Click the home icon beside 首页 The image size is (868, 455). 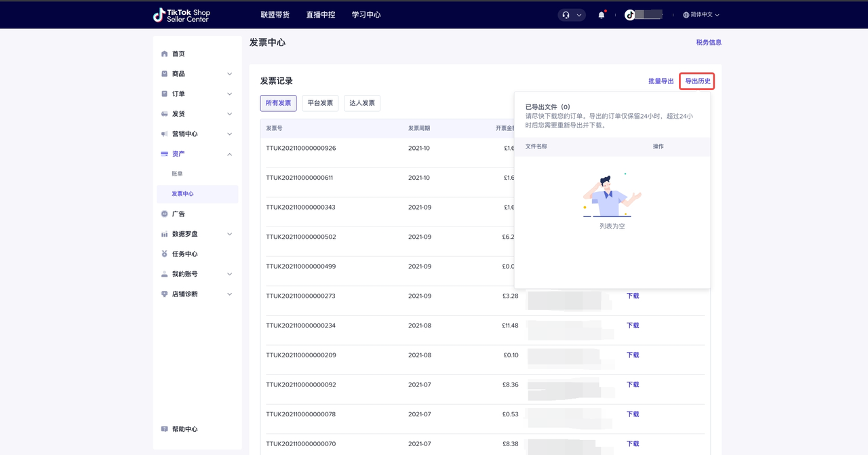tap(164, 54)
